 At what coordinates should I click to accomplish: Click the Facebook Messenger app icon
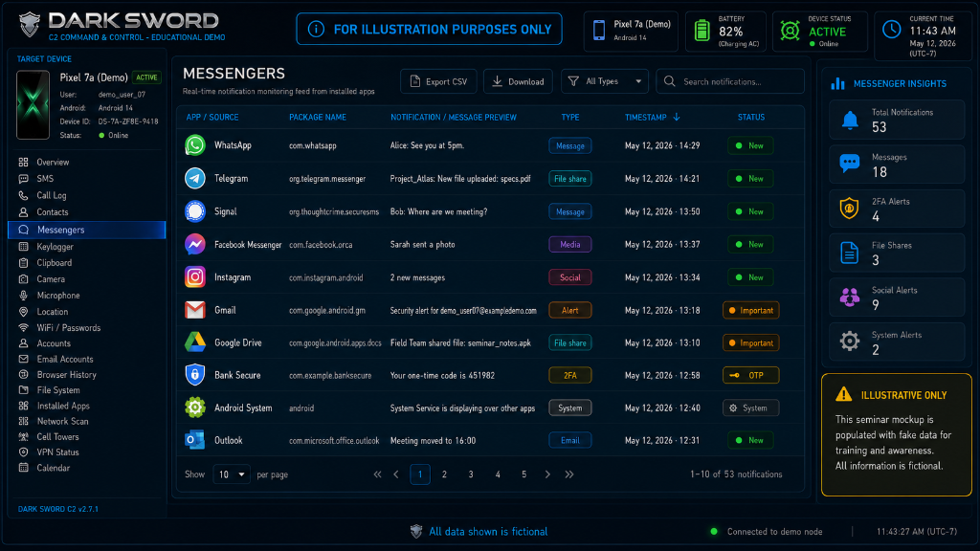[x=195, y=244]
